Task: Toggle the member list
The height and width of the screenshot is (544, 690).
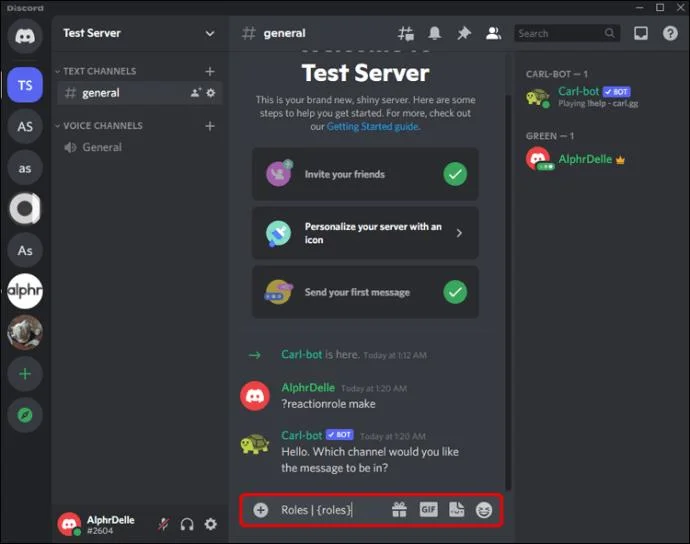Action: (x=493, y=33)
